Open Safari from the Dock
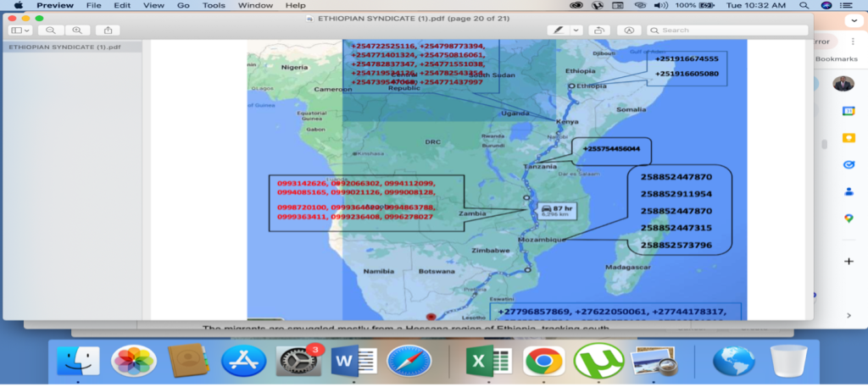The height and width of the screenshot is (387, 868). click(x=409, y=361)
